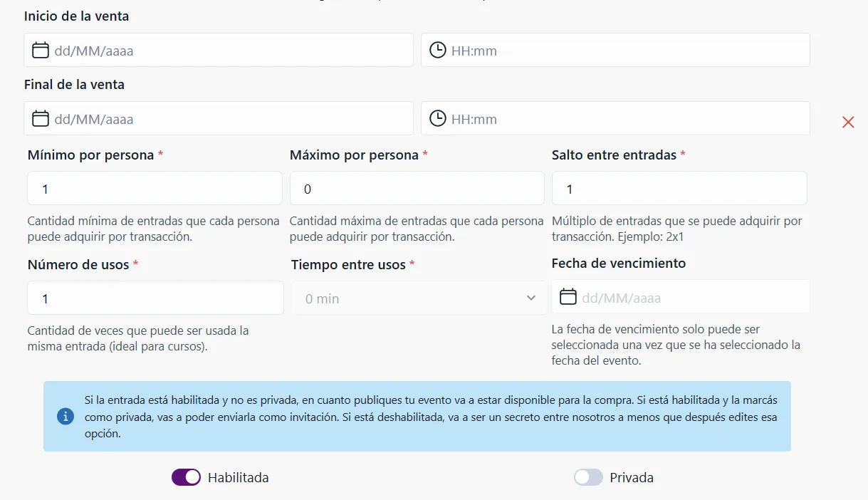Select the Tiempo entre usos combo box
868x500 pixels.
[419, 298]
